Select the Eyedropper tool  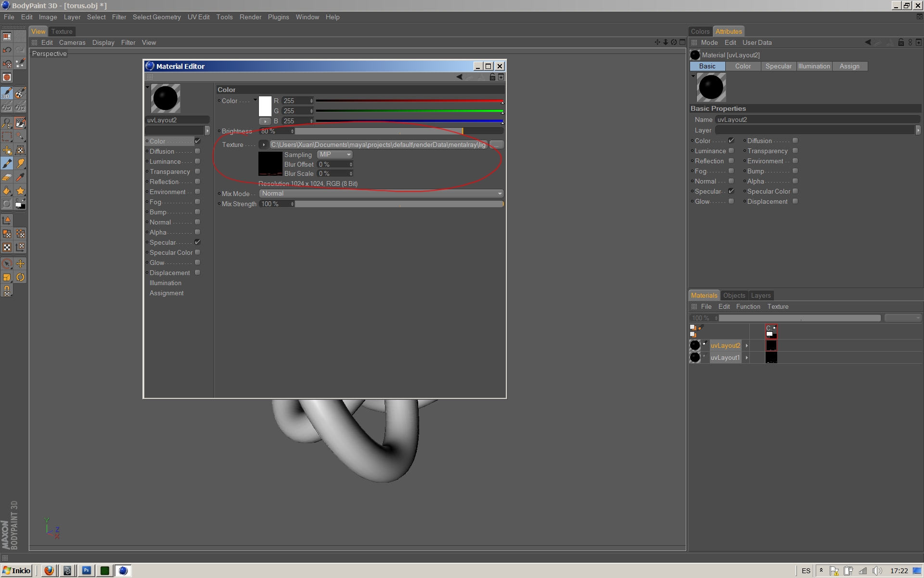click(20, 177)
